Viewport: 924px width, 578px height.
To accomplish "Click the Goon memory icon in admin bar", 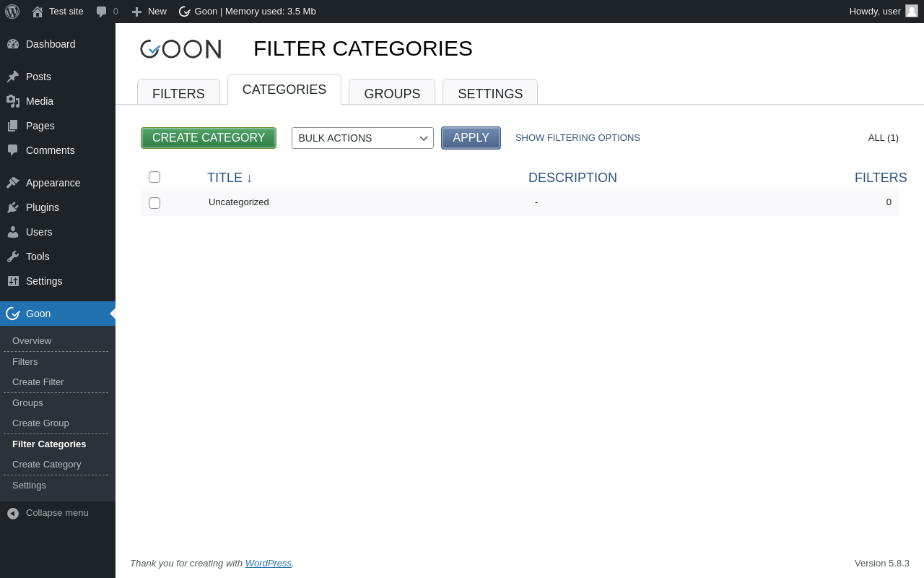I will coord(185,12).
